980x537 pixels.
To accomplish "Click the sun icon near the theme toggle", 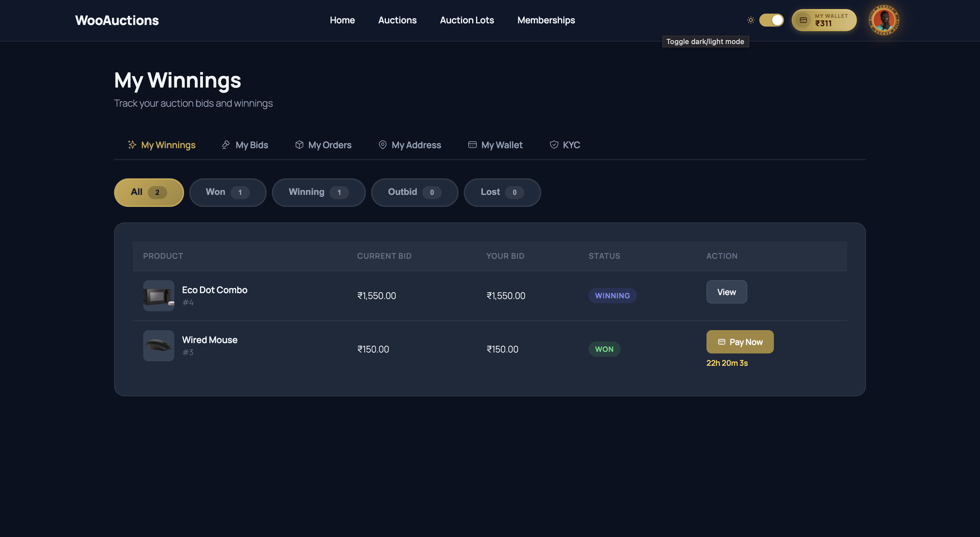I will [751, 20].
